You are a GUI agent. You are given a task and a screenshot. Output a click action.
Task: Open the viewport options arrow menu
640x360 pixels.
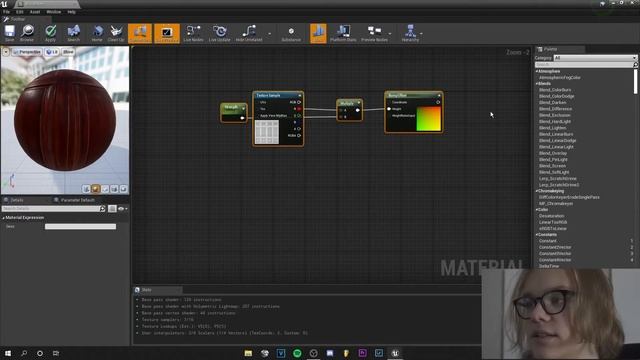6,52
